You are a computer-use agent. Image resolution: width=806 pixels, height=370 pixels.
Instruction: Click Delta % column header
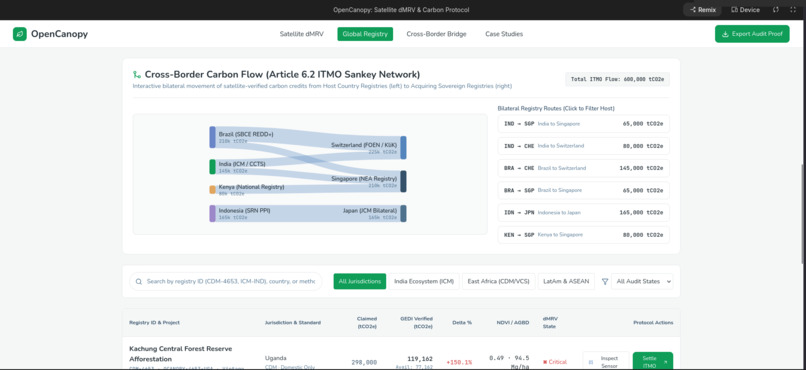[462, 323]
